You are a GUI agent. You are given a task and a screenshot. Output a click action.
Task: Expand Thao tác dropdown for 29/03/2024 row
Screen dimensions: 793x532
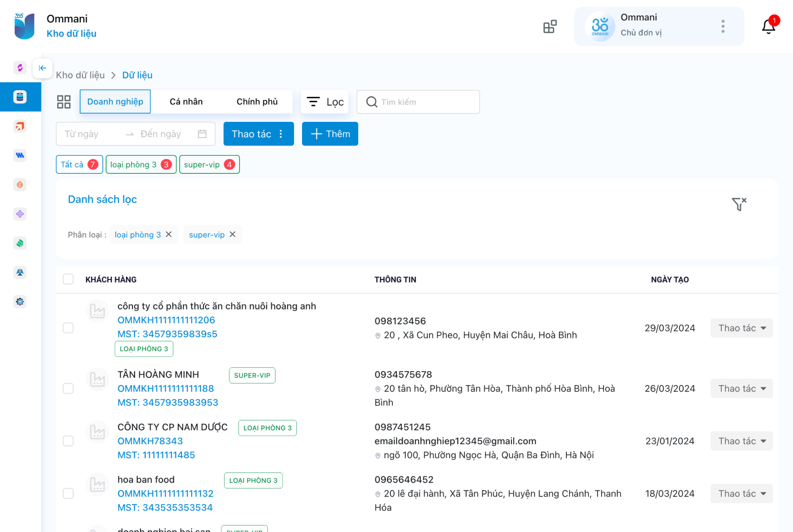coord(741,328)
